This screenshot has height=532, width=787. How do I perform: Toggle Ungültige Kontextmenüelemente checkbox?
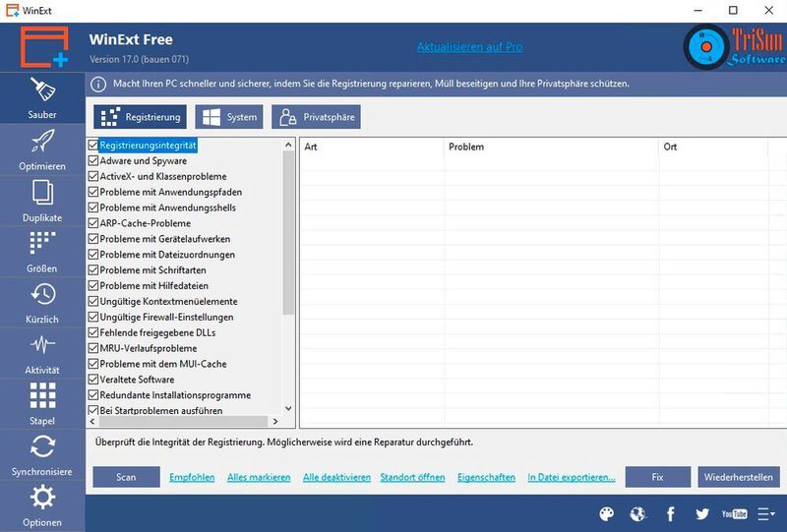pos(92,301)
